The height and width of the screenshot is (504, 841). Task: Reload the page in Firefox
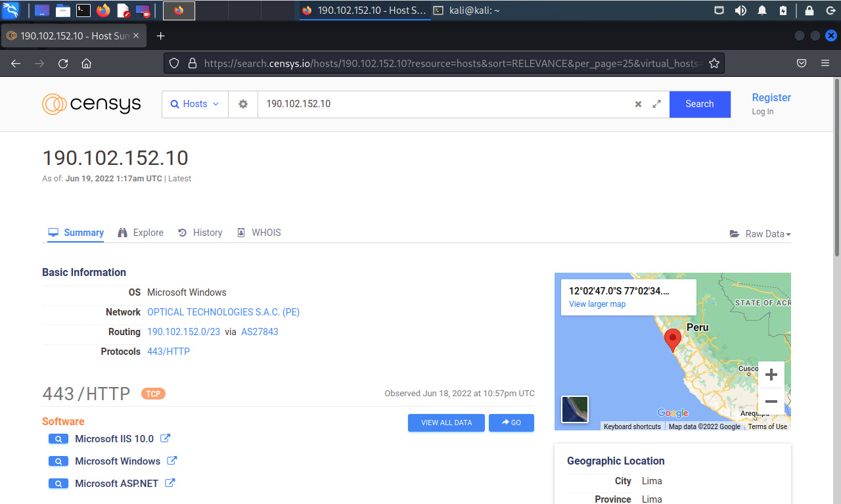(x=63, y=64)
